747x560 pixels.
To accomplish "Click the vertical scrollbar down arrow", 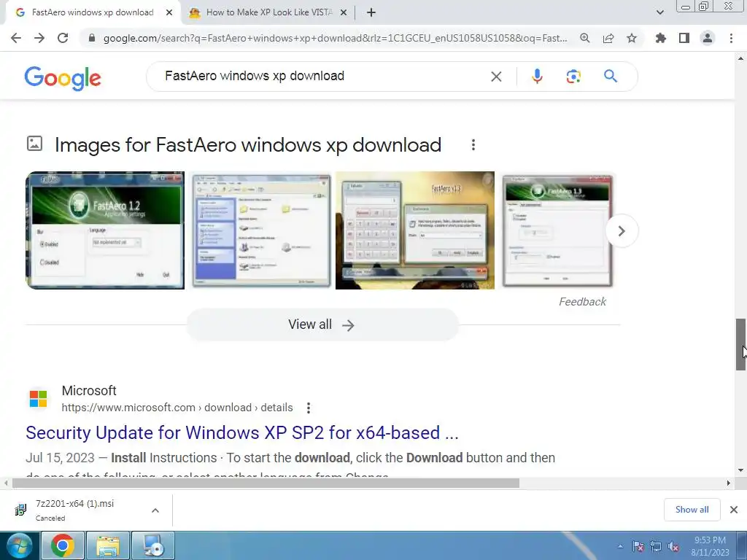I will pos(740,470).
